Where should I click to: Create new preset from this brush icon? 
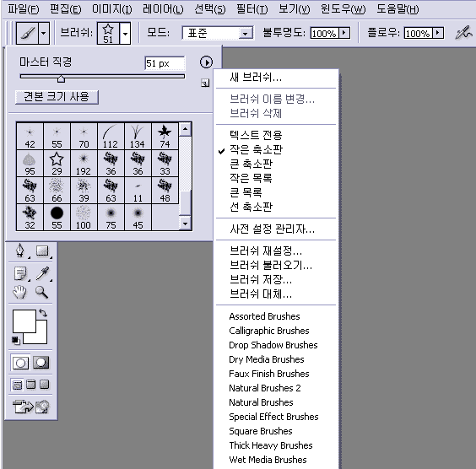coord(205,83)
